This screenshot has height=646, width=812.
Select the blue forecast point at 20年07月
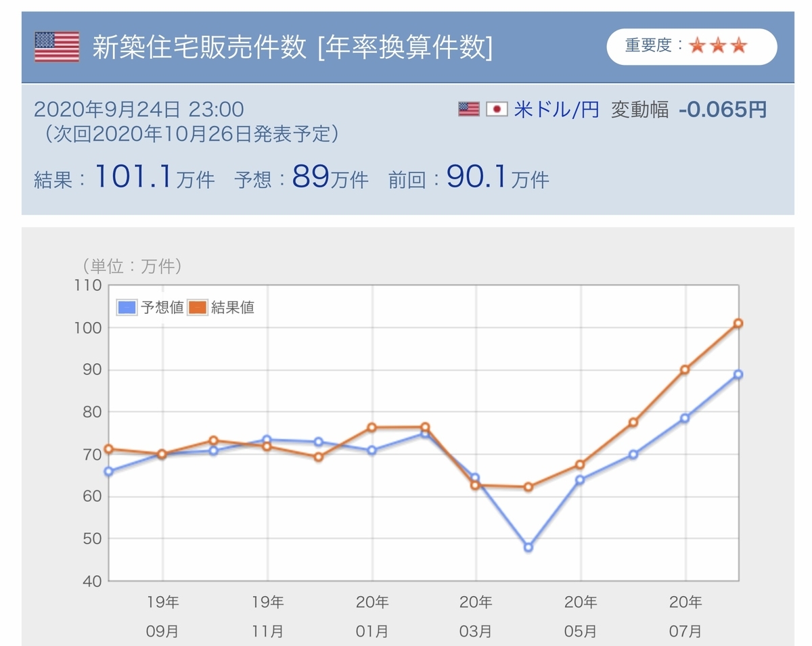click(x=685, y=418)
